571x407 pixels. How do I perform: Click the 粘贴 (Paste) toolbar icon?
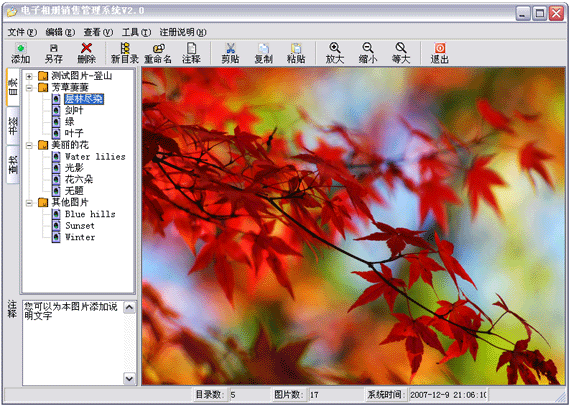pos(296,53)
